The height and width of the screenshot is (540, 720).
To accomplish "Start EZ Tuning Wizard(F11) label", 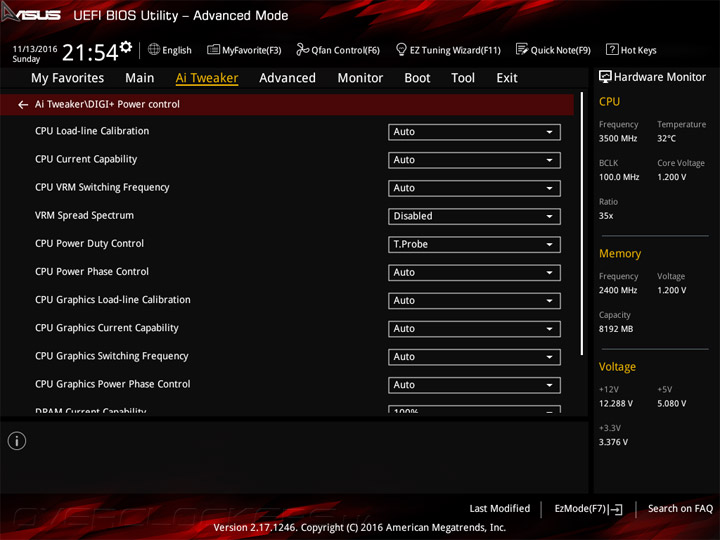I will (x=455, y=50).
